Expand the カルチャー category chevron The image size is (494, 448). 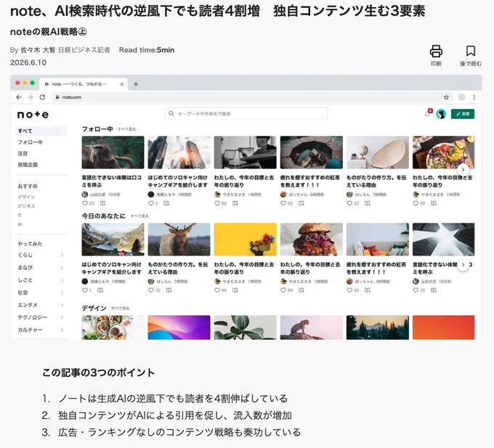click(x=62, y=330)
